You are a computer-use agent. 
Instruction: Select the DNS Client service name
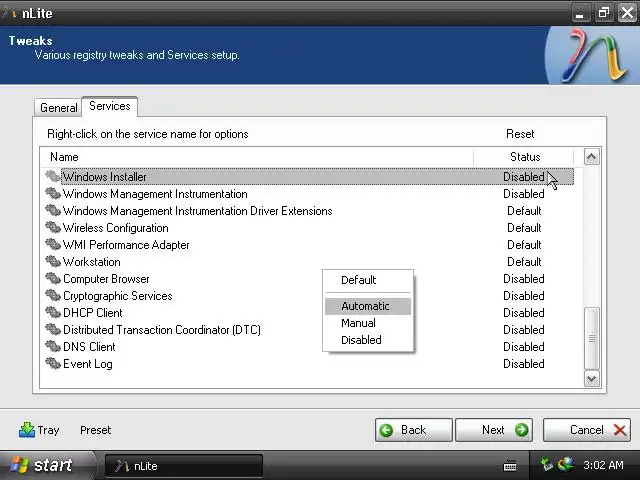89,347
